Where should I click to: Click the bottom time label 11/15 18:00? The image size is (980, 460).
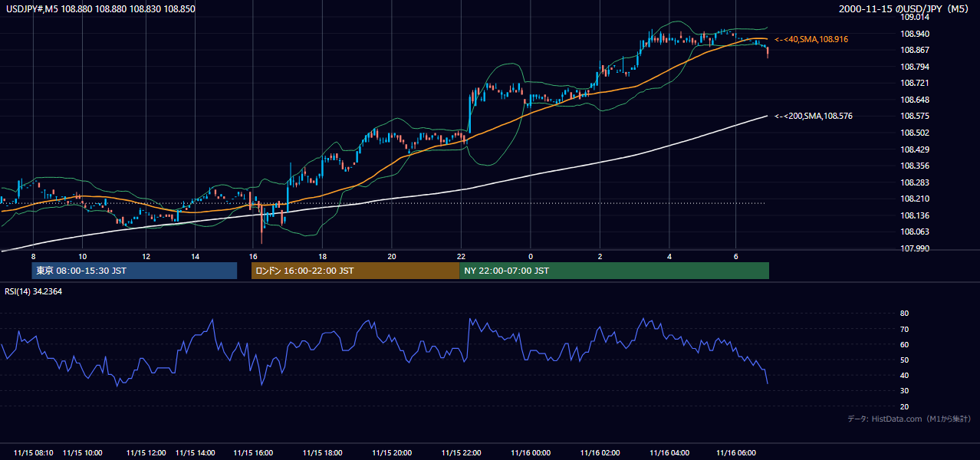323,453
